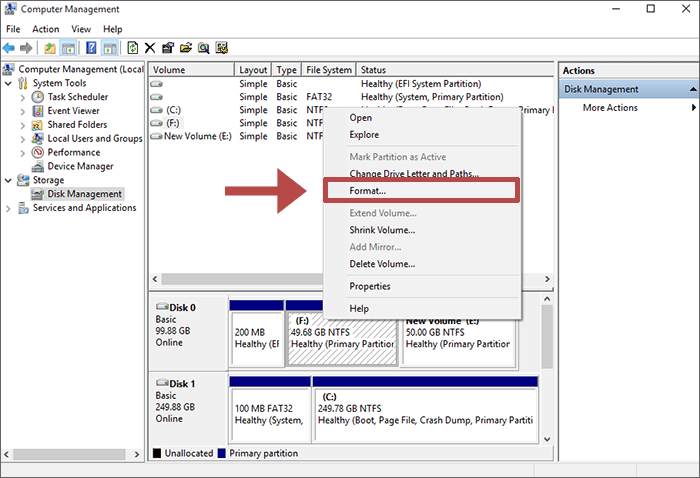Image resolution: width=700 pixels, height=478 pixels.
Task: Expand Local Users and Groups node
Action: click(23, 139)
